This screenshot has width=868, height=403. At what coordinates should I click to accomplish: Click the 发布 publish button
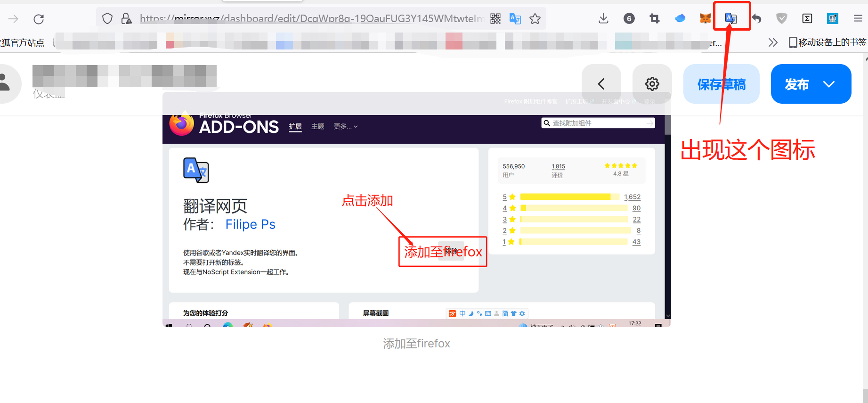(797, 84)
